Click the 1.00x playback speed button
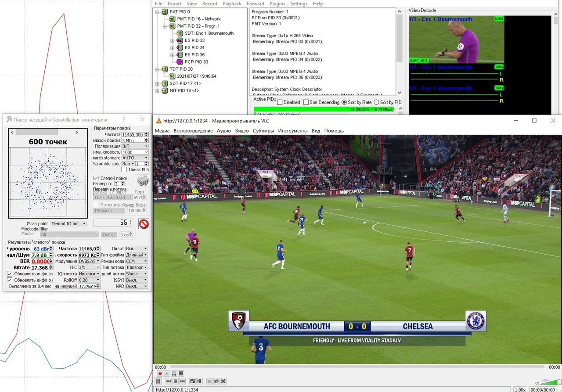562x392 pixels. [x=520, y=389]
